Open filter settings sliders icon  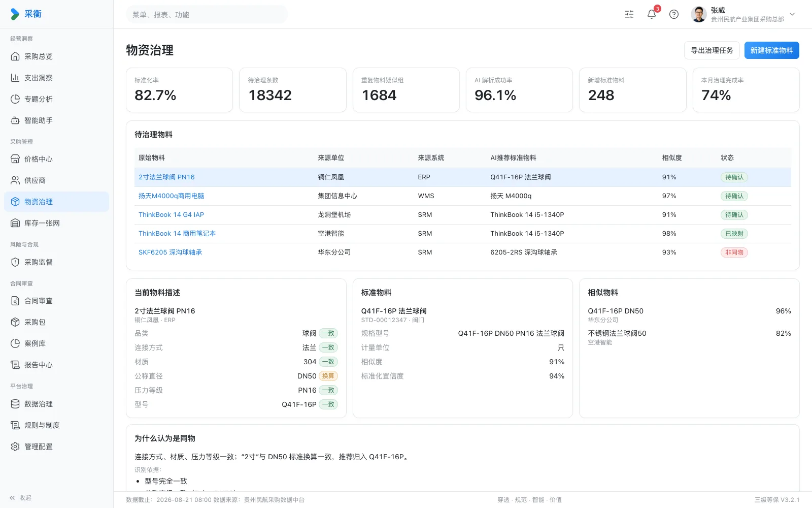[x=629, y=14]
